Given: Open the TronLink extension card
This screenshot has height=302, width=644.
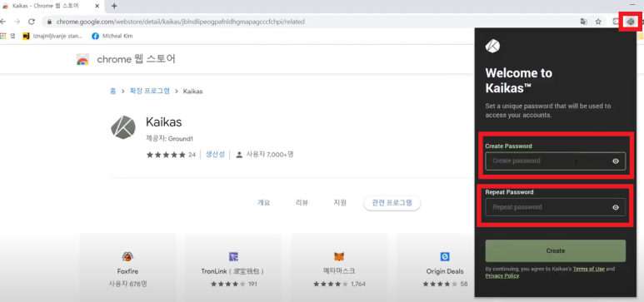Looking at the screenshot, I should click(x=233, y=268).
